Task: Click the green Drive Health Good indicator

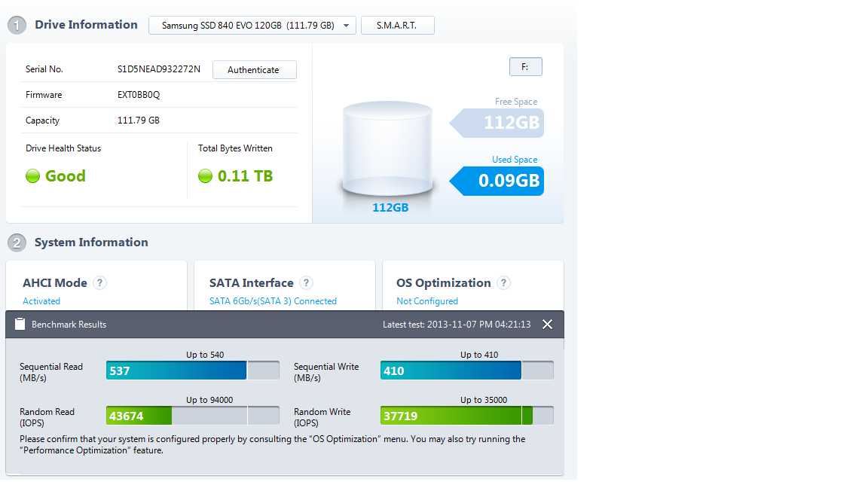Action: click(x=32, y=176)
